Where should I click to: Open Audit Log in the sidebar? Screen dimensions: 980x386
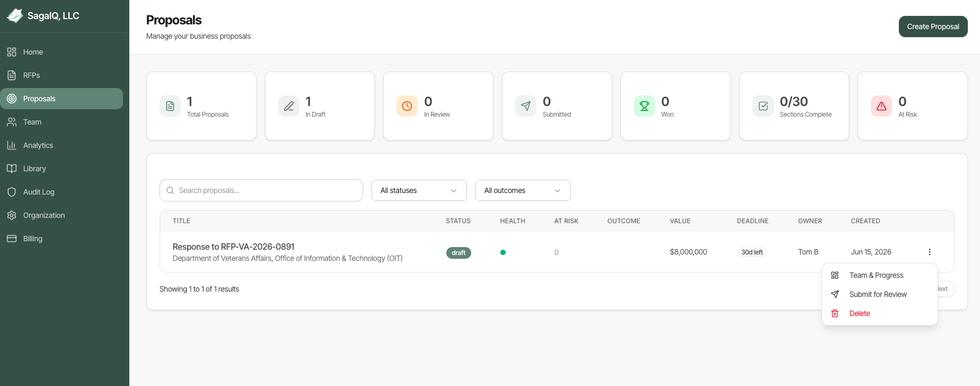click(x=61, y=192)
